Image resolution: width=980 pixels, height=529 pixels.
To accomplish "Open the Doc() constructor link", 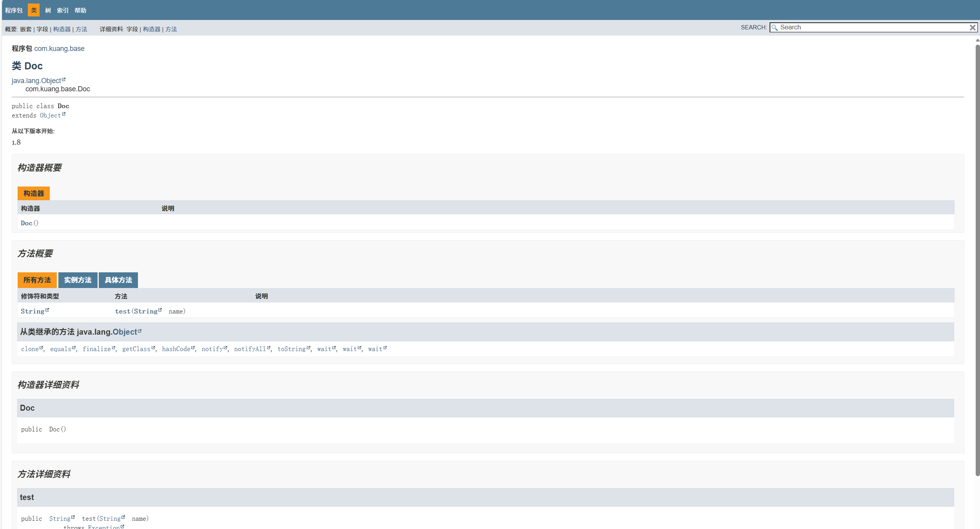I will point(27,223).
